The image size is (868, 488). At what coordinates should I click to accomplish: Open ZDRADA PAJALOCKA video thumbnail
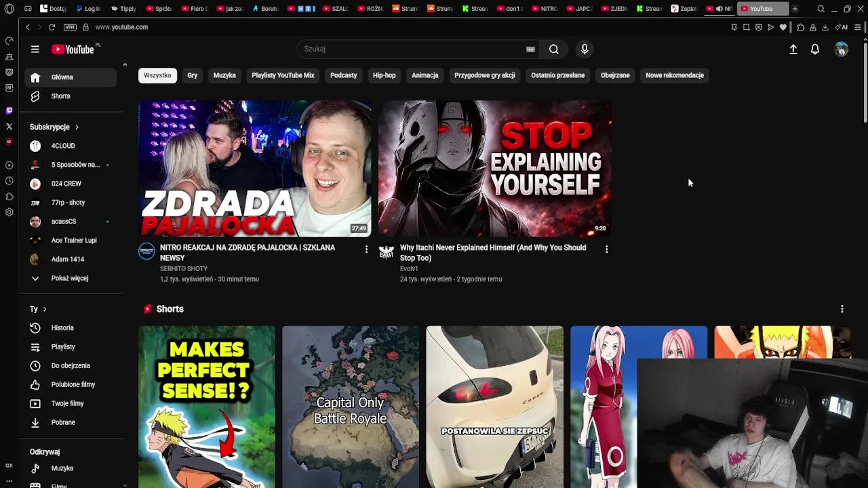[255, 169]
